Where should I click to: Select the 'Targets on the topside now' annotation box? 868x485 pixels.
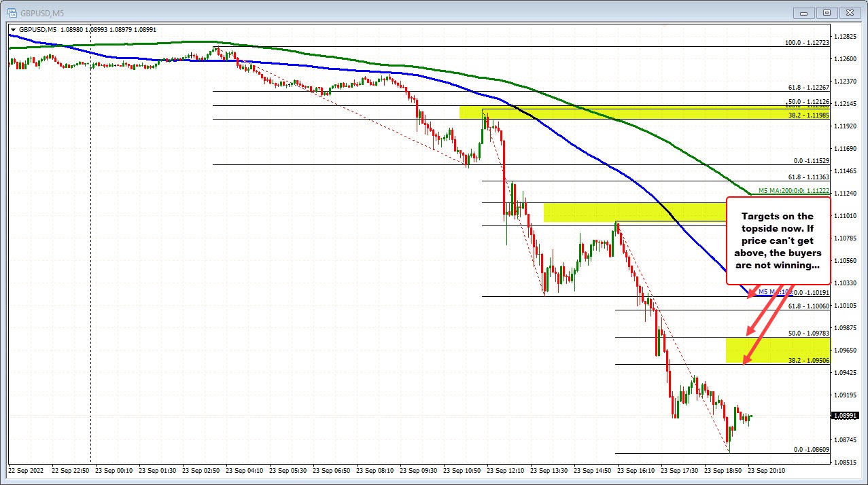click(x=777, y=241)
